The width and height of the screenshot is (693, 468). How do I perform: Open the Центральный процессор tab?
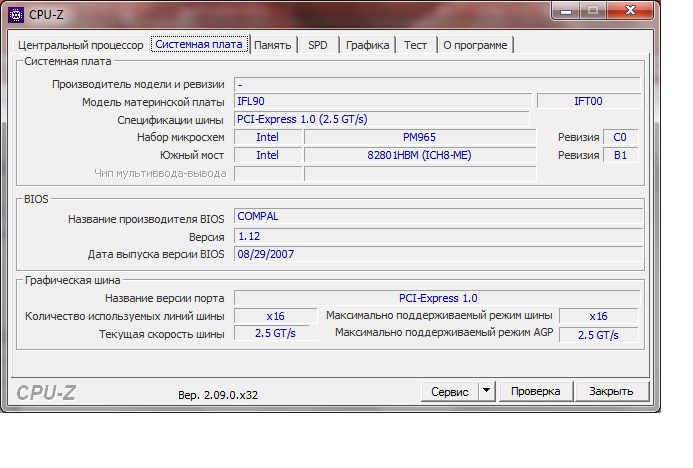(81, 45)
